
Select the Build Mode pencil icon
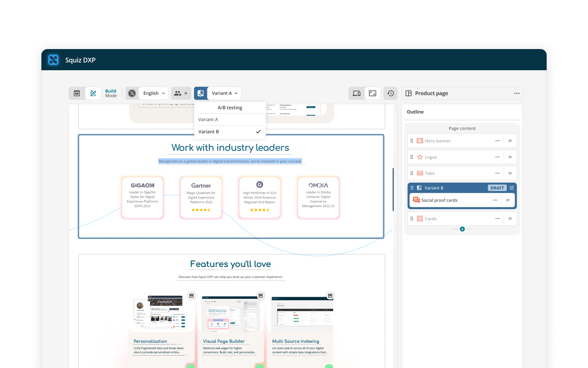click(93, 93)
